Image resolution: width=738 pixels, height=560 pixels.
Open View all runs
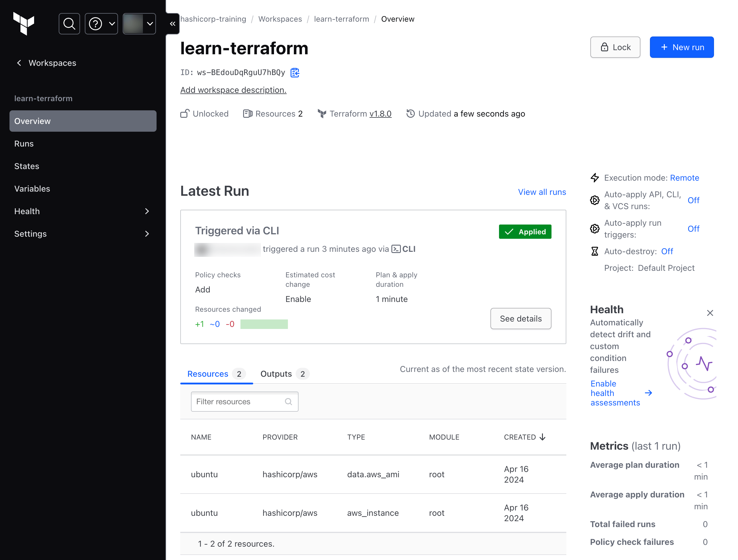point(541,192)
